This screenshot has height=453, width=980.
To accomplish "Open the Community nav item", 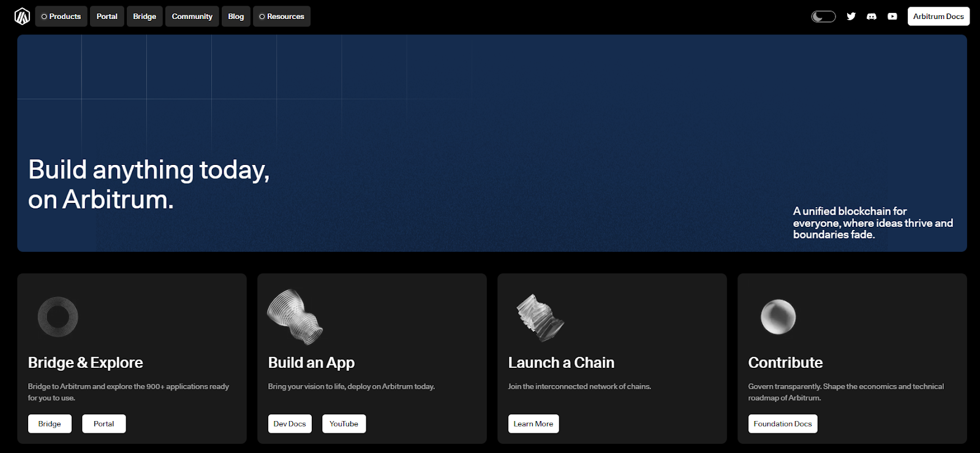I will click(x=192, y=17).
